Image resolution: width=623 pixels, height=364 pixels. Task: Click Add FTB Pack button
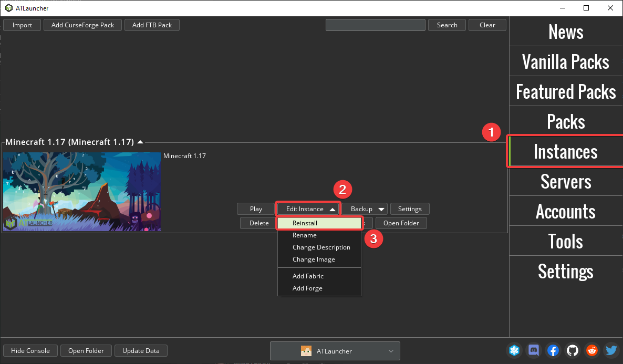click(152, 25)
